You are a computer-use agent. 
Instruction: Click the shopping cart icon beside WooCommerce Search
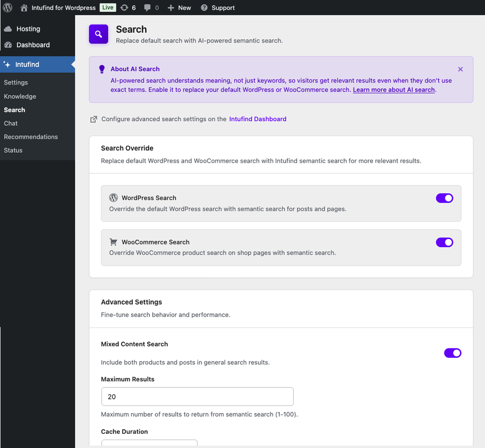click(x=113, y=242)
